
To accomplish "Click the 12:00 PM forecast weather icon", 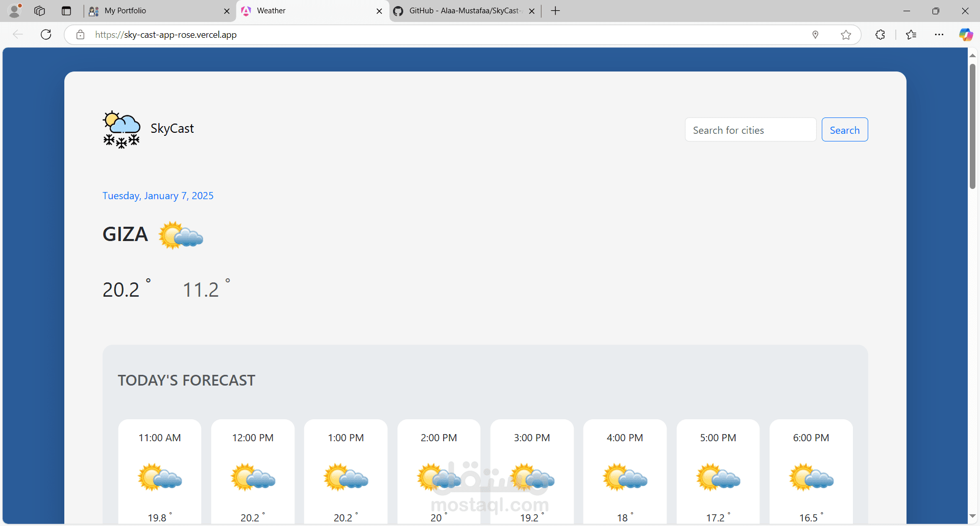I will (x=253, y=477).
